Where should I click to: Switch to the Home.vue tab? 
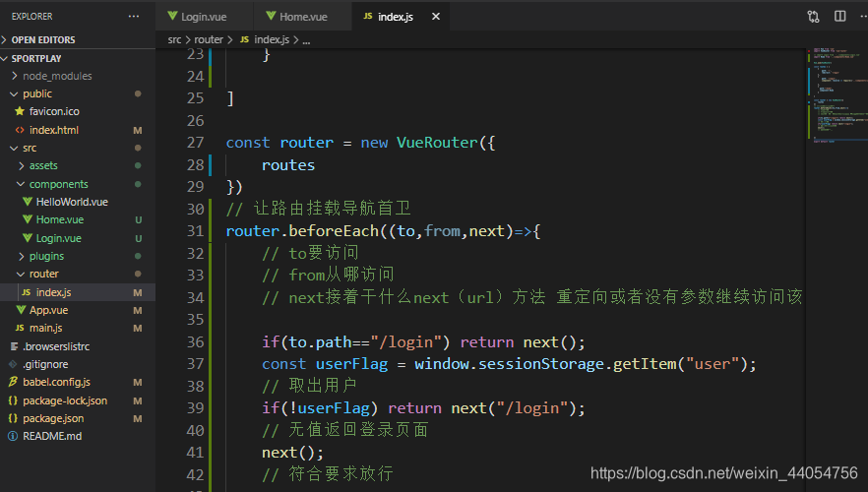pyautogui.click(x=303, y=17)
